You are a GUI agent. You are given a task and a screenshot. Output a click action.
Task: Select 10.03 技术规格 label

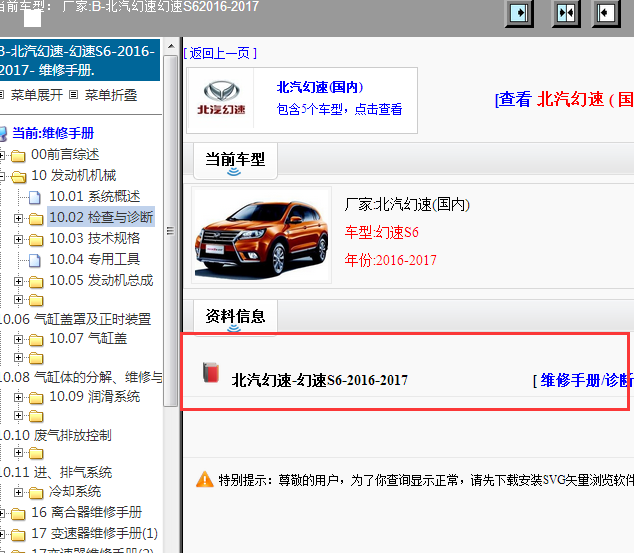tap(95, 238)
